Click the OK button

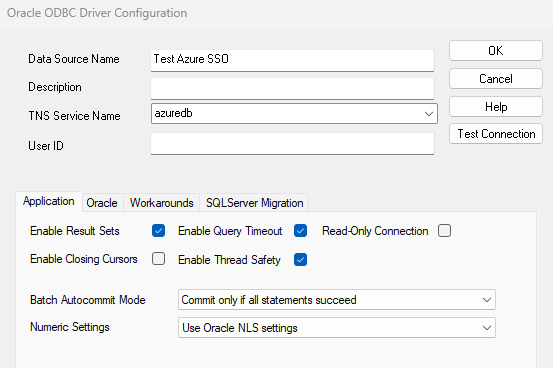coord(496,51)
